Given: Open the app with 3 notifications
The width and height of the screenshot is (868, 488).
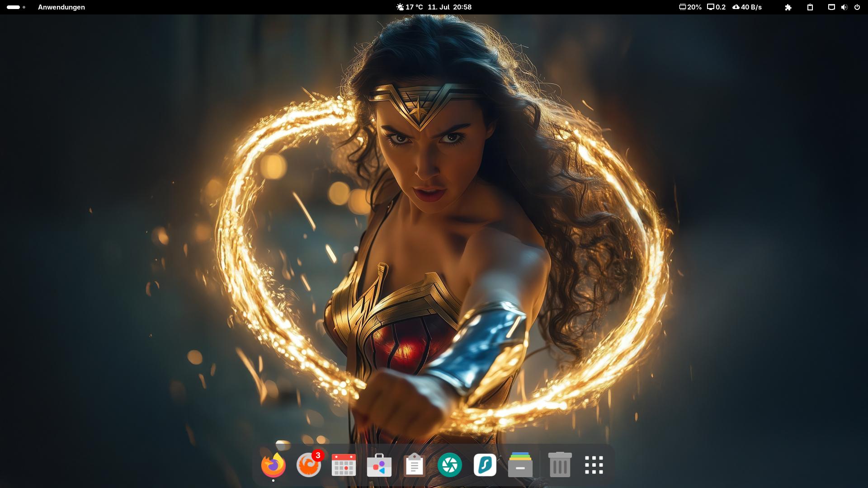Looking at the screenshot, I should [309, 465].
